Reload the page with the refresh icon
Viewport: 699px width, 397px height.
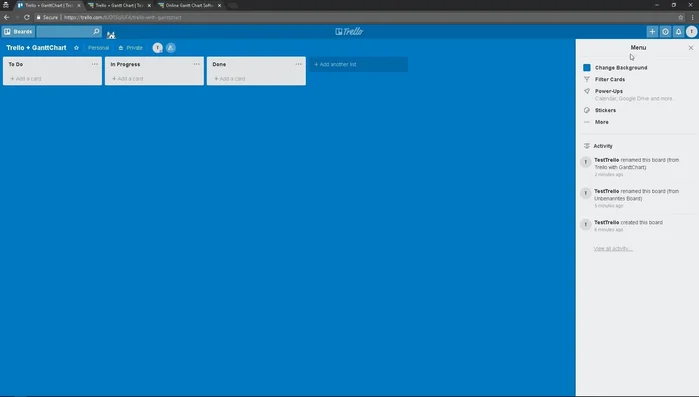pyautogui.click(x=27, y=17)
